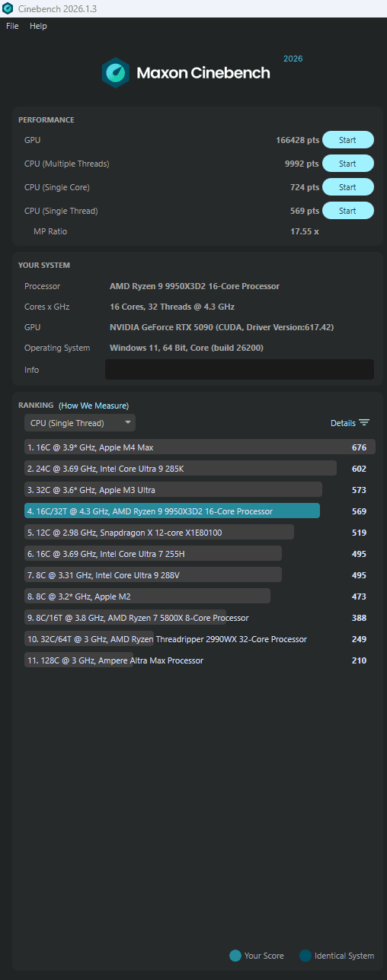The image size is (387, 980).
Task: Click the multi-thread score 9992 pts
Action: [302, 164]
